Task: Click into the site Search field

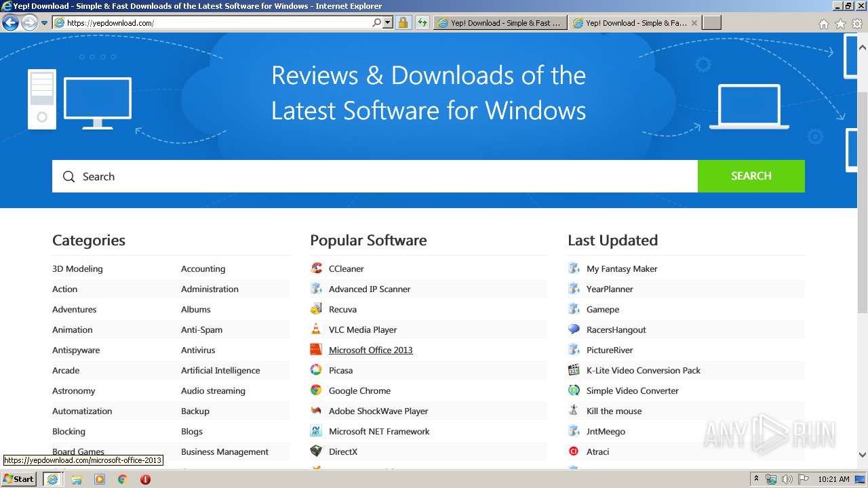Action: (x=375, y=176)
